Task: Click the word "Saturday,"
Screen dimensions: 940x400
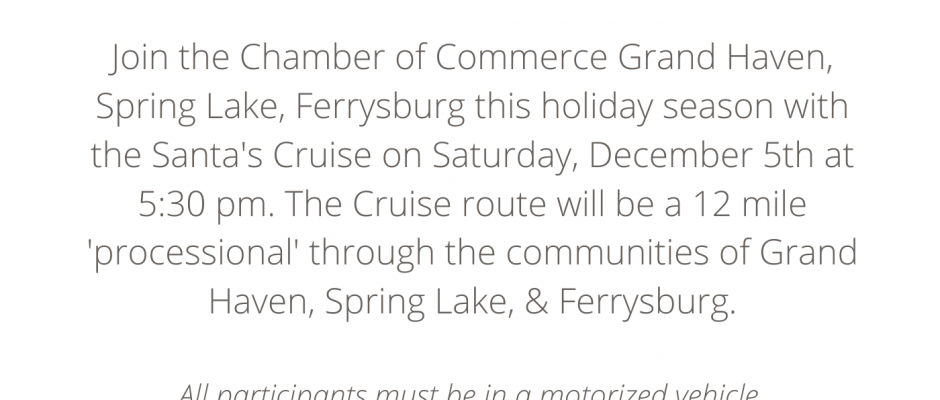Action: point(505,156)
